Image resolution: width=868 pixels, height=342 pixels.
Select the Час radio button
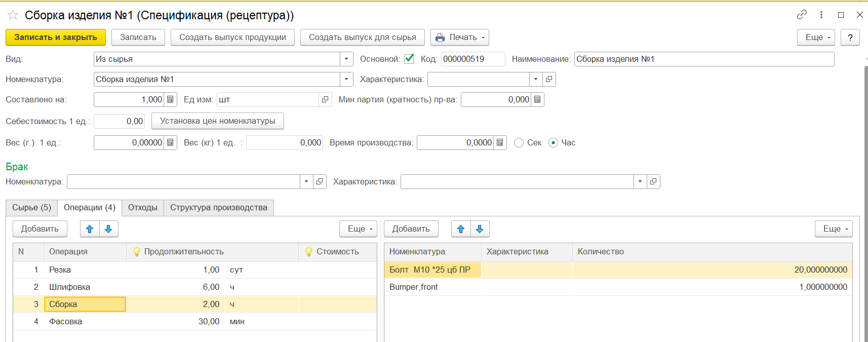(554, 143)
